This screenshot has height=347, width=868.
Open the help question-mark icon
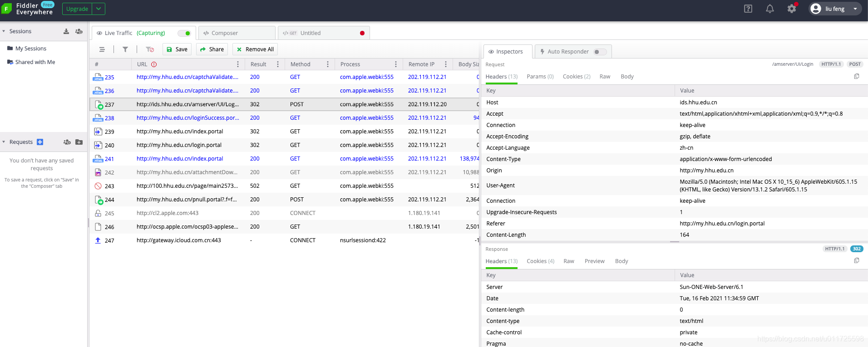click(x=748, y=9)
